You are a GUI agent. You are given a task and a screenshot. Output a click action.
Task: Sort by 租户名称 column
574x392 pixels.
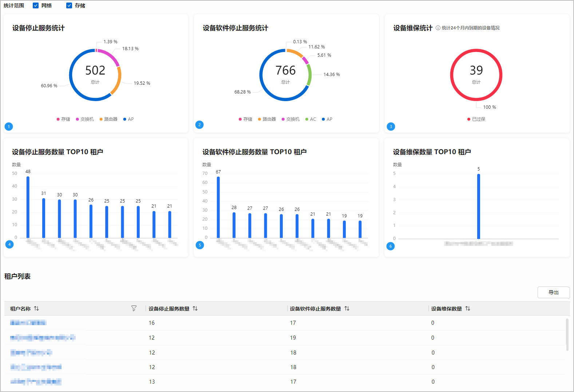(36, 308)
